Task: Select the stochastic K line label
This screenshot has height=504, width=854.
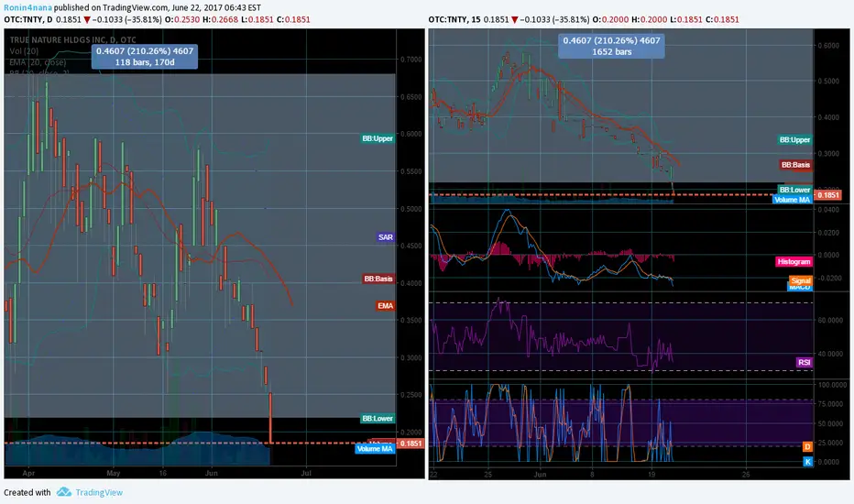Action: pos(807,462)
